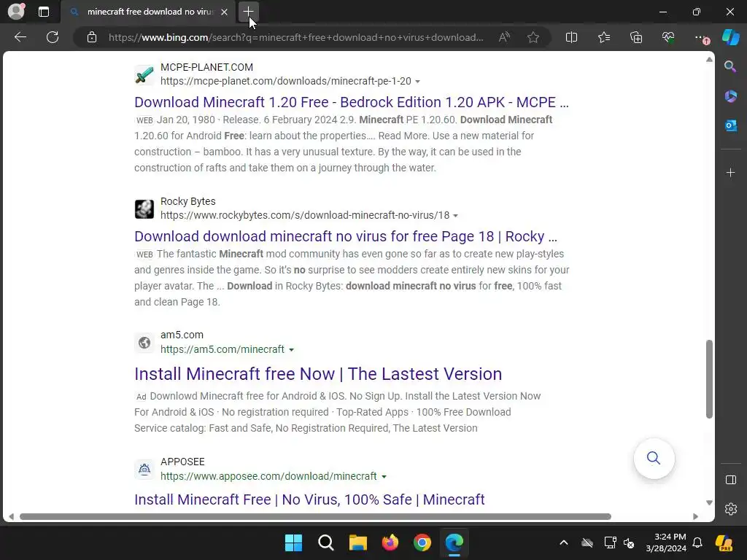Open Install Minecraft Free No Virus link
Viewport: 747px width, 560px height.
pyautogui.click(x=309, y=499)
